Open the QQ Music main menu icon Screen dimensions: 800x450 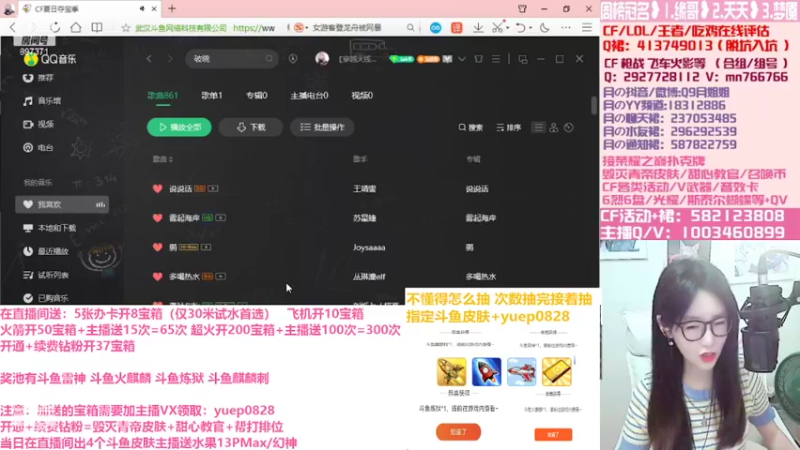pos(496,59)
